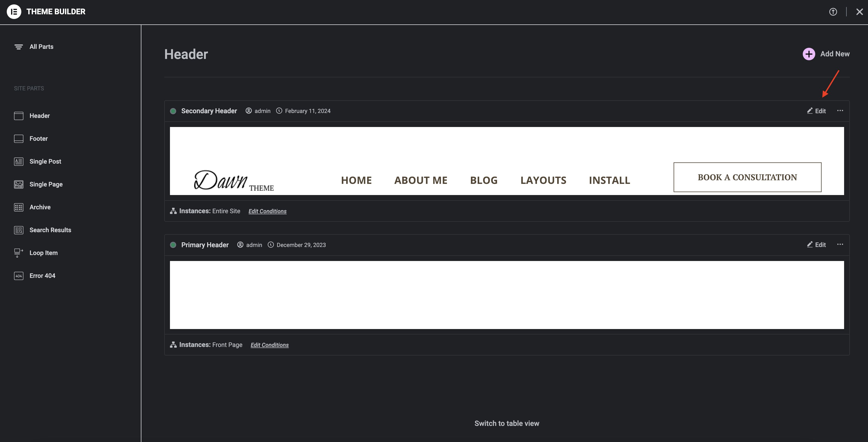Select All Parts in the sidebar

click(41, 46)
